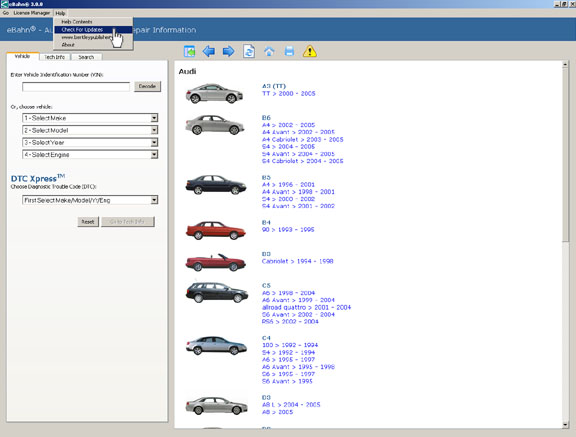Click the VIN number input field
Viewport: 576px width, 437px height.
pos(76,87)
